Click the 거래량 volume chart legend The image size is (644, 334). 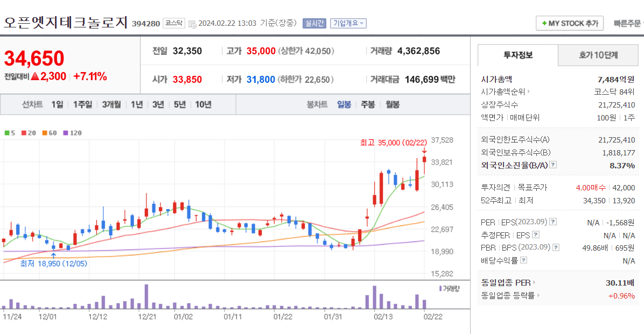(x=449, y=288)
